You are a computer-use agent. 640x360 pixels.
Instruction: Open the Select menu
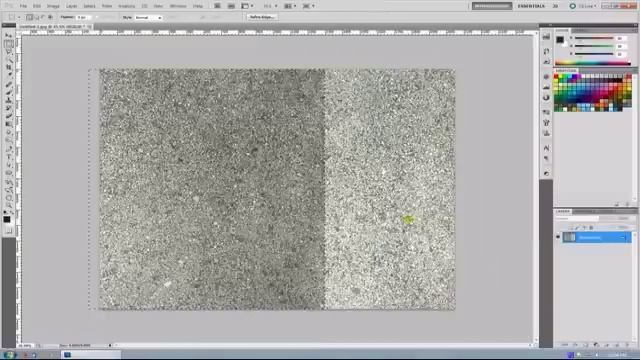(89, 6)
